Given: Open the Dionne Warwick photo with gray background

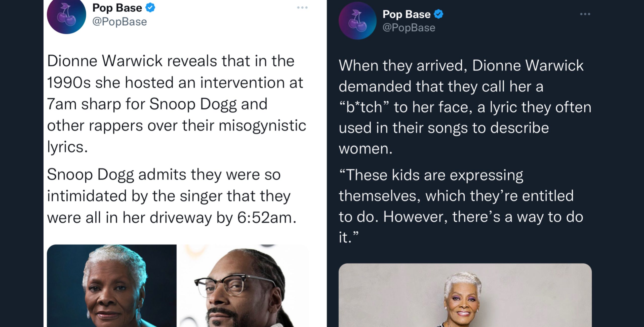Looking at the screenshot, I should click(465, 295).
